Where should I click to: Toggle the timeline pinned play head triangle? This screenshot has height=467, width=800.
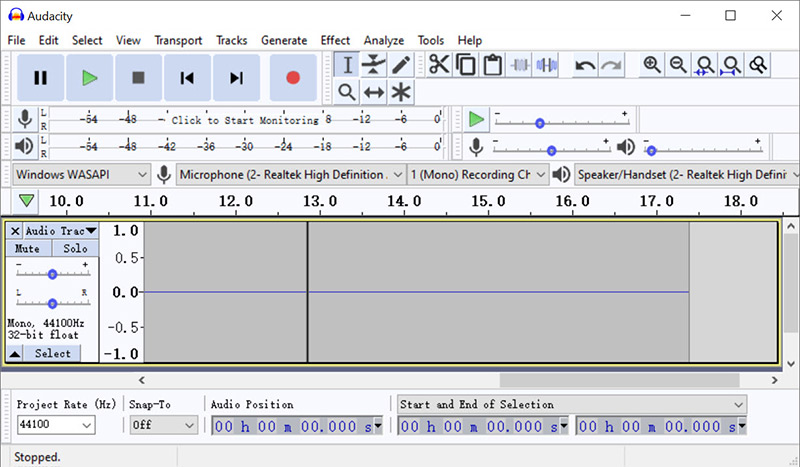pos(27,201)
